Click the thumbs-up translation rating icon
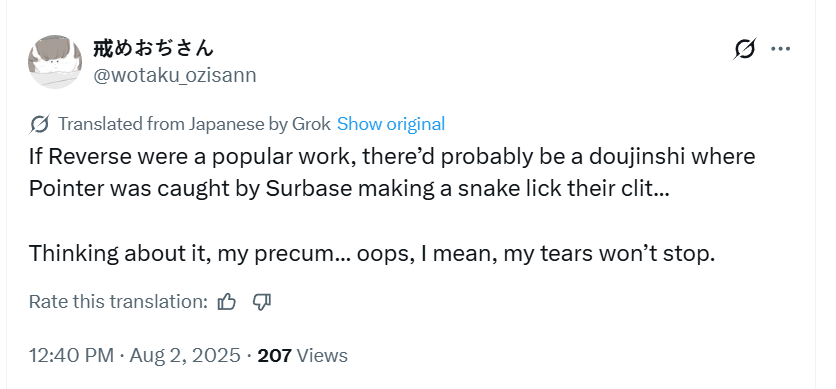Viewport: 836px width, 389px height. click(x=227, y=302)
